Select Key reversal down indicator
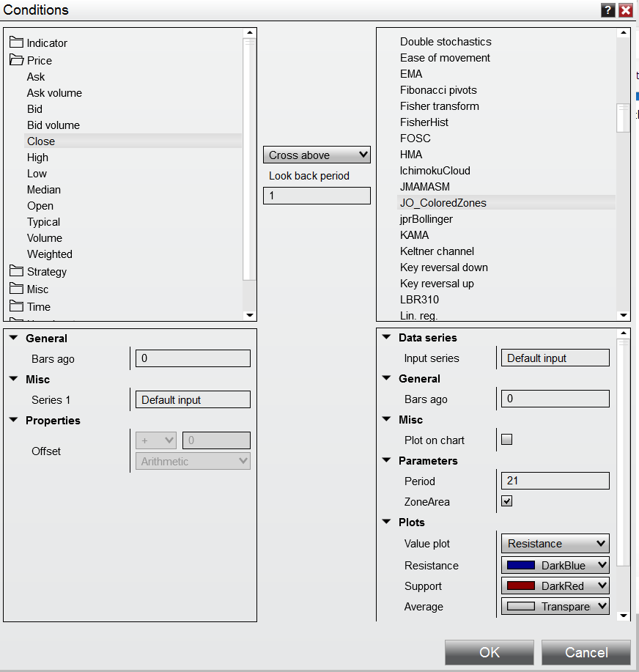 pos(444,267)
